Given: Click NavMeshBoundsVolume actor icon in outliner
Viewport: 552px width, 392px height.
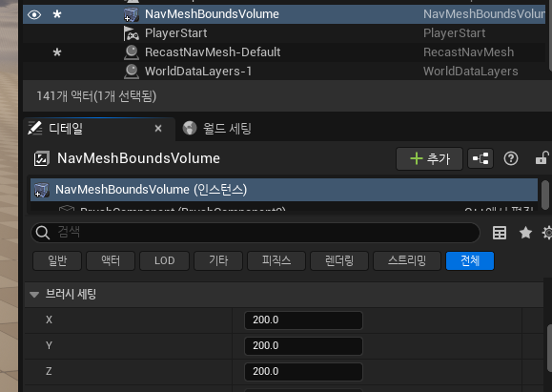Looking at the screenshot, I should pyautogui.click(x=131, y=14).
